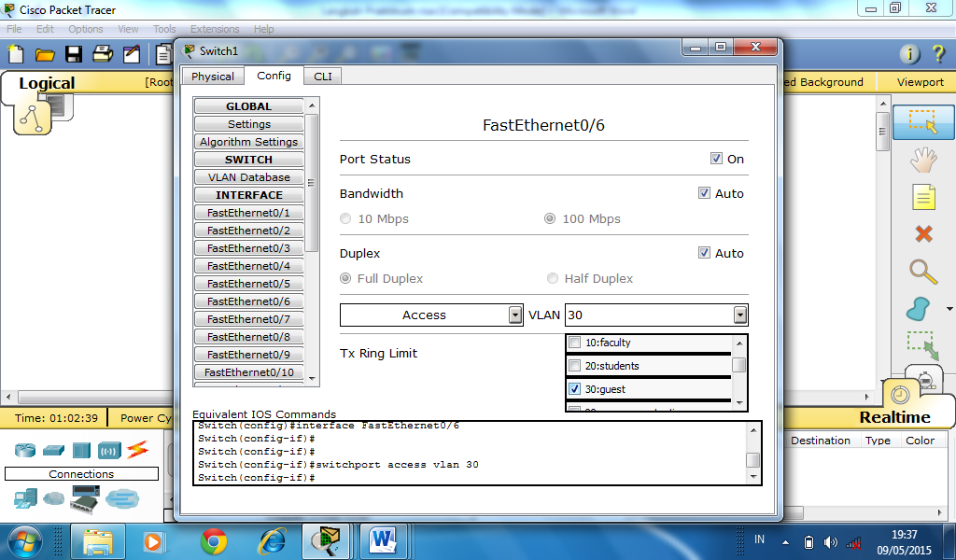
Task: Open Algorithm Settings button
Action: 248,141
